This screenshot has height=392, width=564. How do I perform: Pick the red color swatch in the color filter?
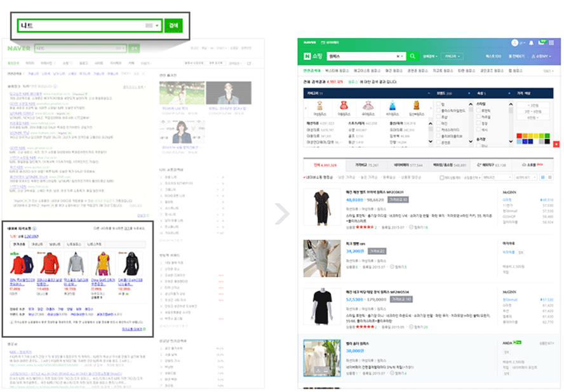pyautogui.click(x=518, y=135)
